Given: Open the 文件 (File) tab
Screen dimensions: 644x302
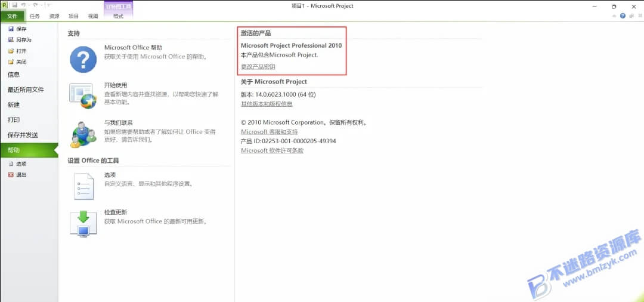Looking at the screenshot, I should coord(13,16).
